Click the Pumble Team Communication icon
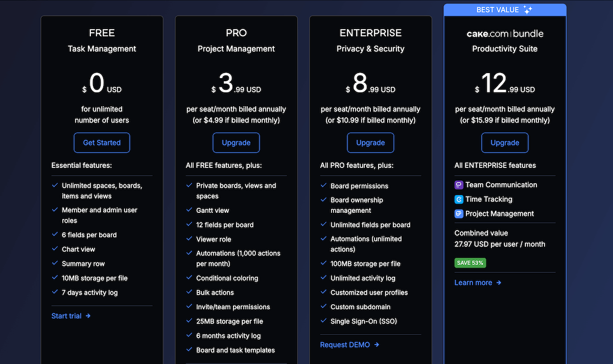613x364 pixels. pos(459,185)
